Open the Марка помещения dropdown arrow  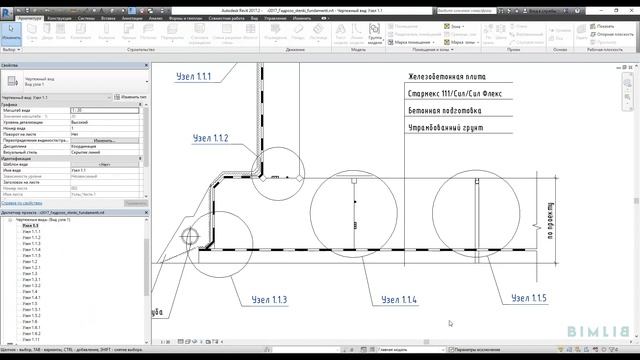point(433,42)
